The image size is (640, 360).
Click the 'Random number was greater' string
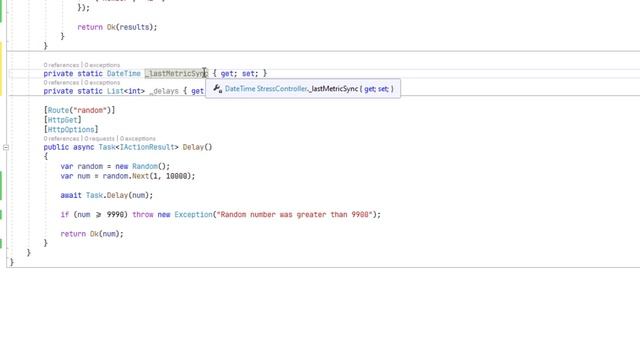(295, 215)
